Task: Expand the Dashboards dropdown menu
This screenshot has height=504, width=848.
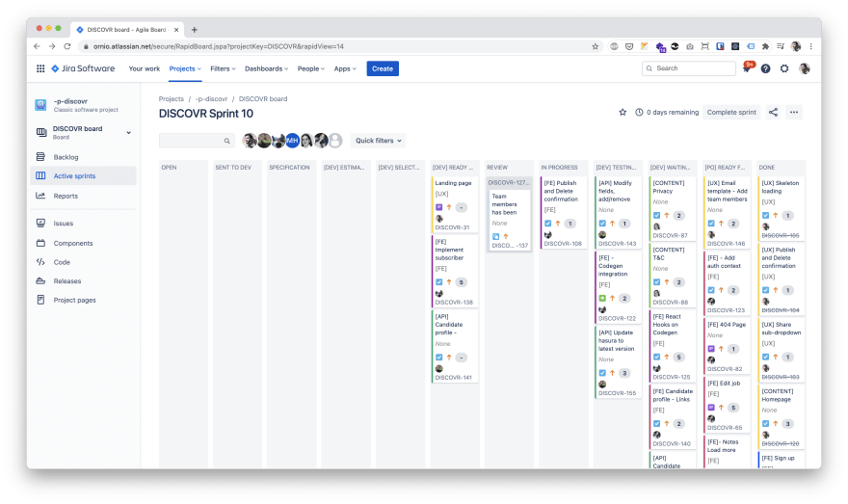Action: pos(266,68)
